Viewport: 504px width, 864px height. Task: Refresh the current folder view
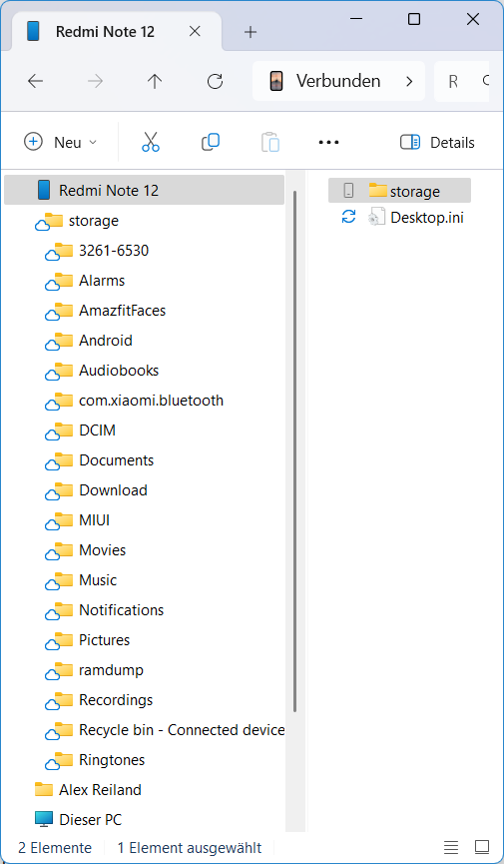tap(215, 82)
